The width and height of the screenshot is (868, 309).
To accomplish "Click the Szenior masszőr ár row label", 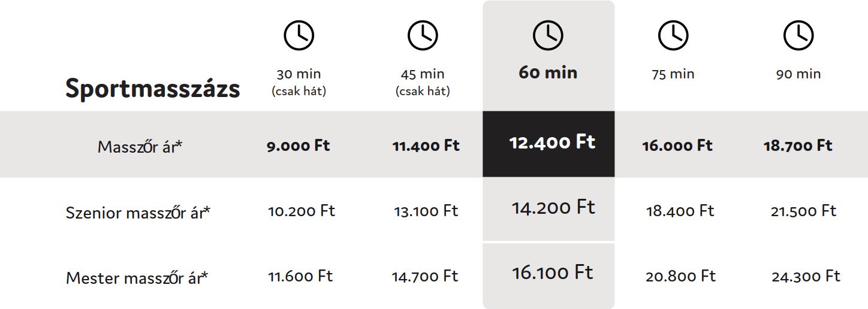I will [x=138, y=213].
